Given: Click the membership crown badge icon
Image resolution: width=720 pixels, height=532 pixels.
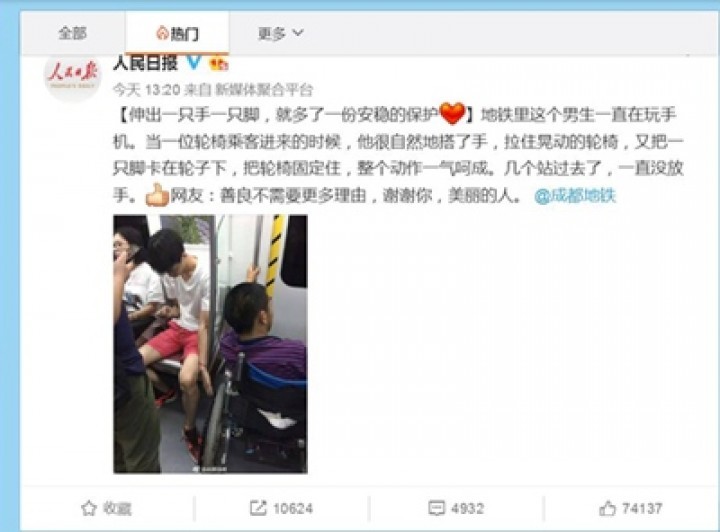Looking at the screenshot, I should pos(219,63).
